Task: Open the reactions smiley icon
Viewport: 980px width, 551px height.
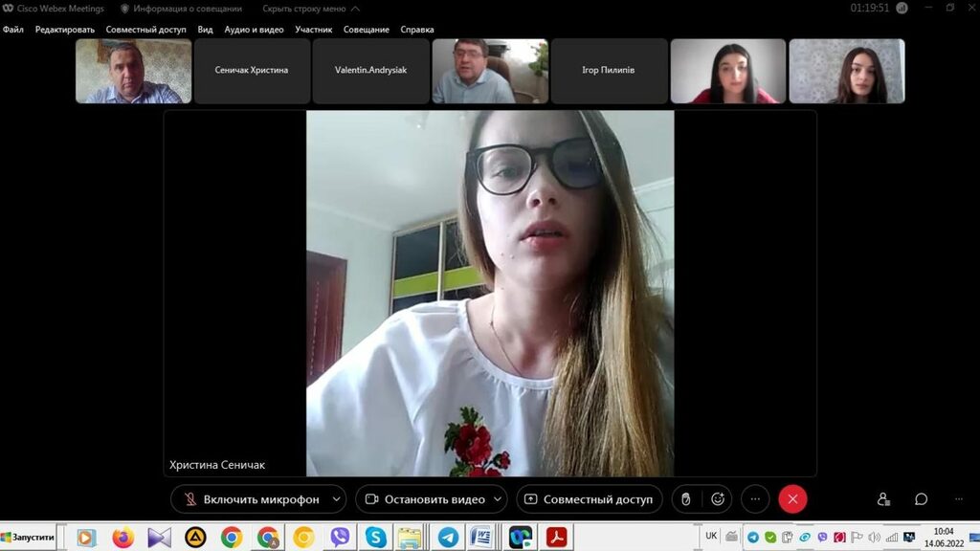Action: 718,499
